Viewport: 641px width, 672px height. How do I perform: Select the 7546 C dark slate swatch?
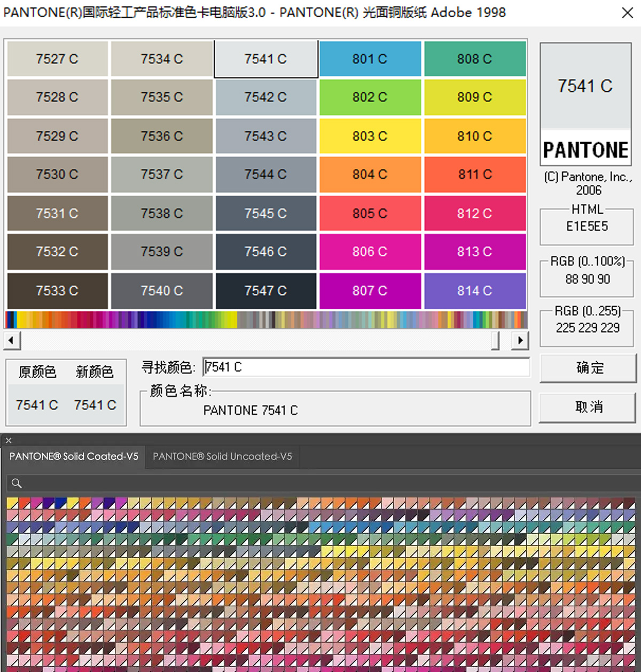point(266,252)
